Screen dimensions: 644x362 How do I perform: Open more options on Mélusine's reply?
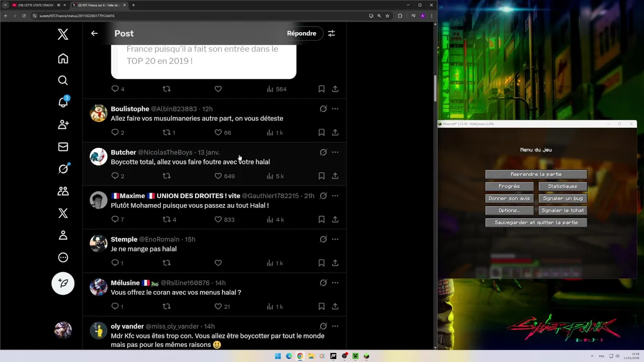335,283
